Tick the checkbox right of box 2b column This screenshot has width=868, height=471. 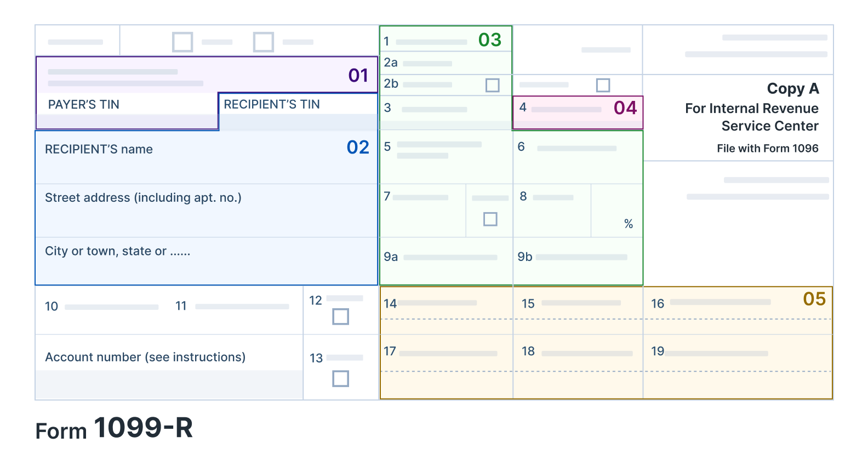pos(603,85)
